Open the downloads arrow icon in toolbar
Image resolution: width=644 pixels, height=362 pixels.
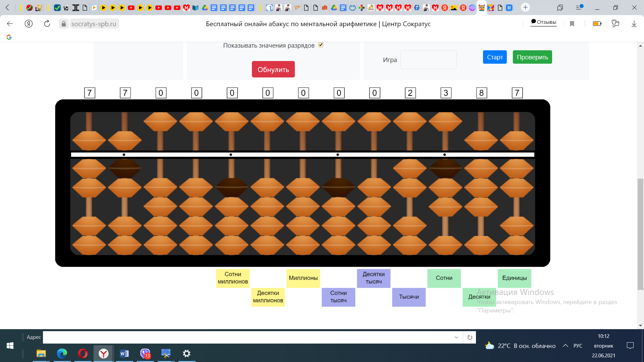(x=634, y=24)
